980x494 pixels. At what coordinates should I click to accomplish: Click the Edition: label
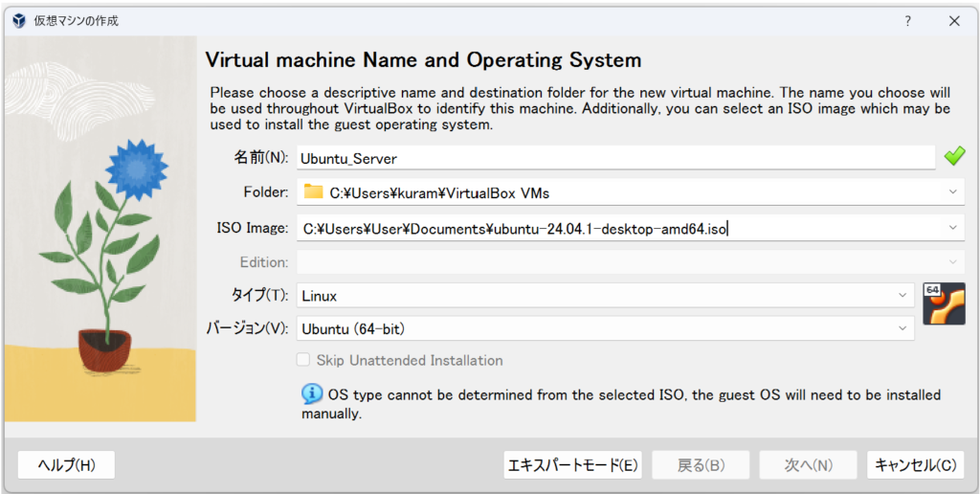coord(264,262)
